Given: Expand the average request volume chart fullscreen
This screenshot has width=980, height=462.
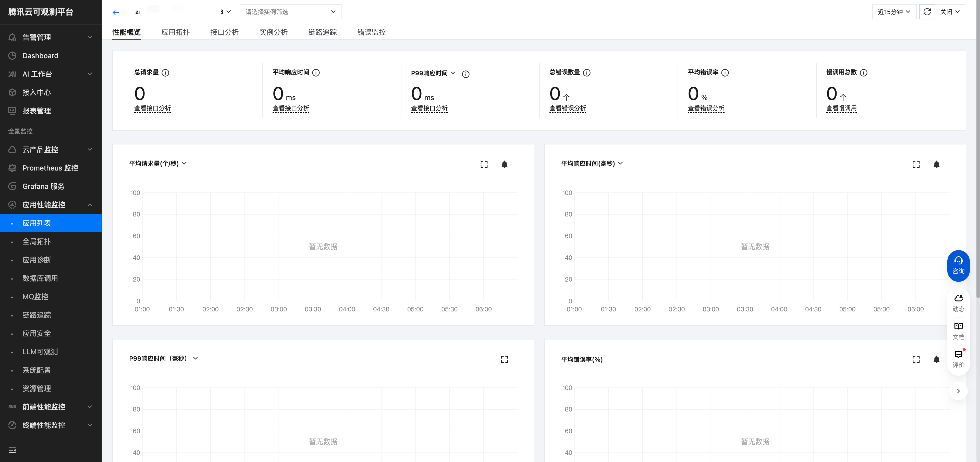Looking at the screenshot, I should (484, 164).
